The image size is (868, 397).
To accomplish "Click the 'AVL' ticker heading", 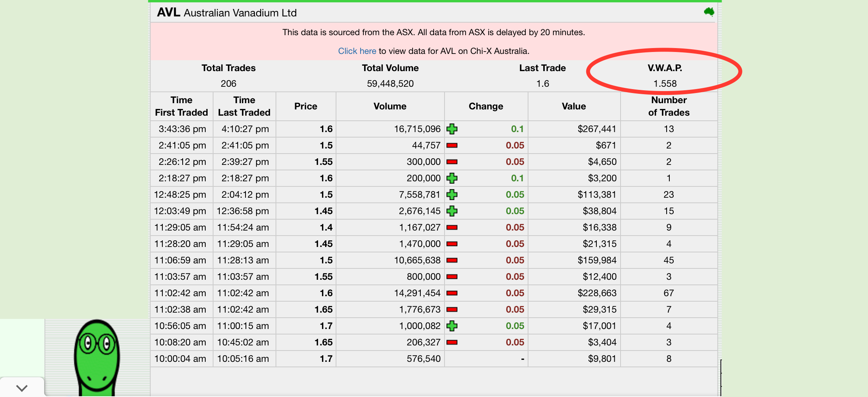I will (x=169, y=13).
